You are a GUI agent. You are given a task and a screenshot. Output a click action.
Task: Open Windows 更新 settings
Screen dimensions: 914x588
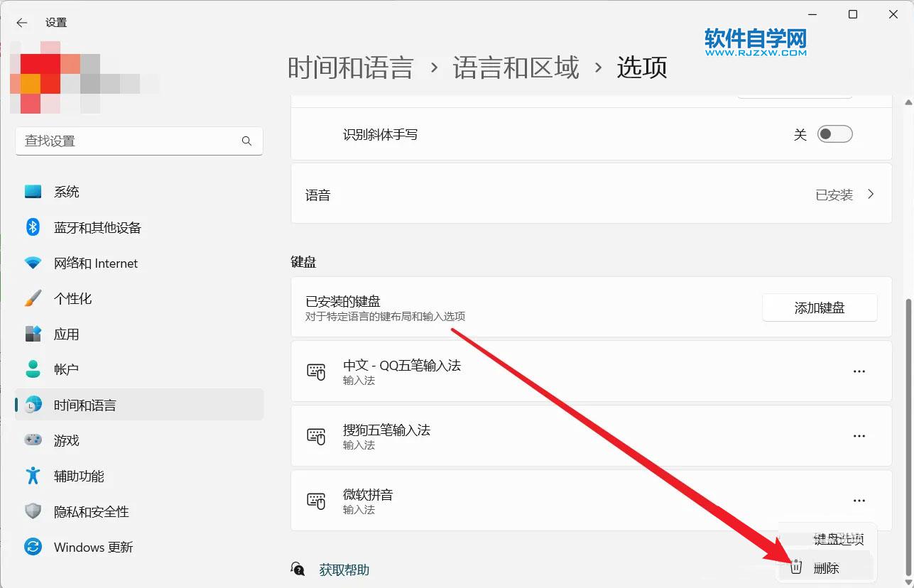click(x=92, y=547)
